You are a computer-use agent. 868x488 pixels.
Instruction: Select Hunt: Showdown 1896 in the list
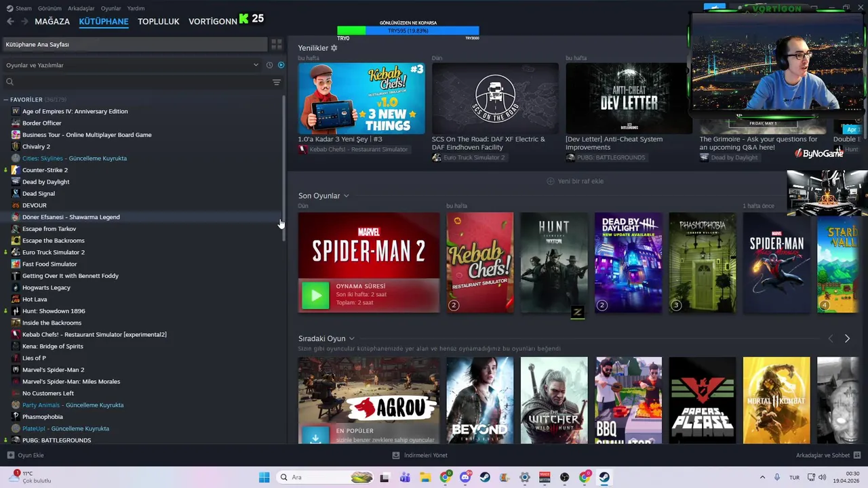[x=54, y=311]
